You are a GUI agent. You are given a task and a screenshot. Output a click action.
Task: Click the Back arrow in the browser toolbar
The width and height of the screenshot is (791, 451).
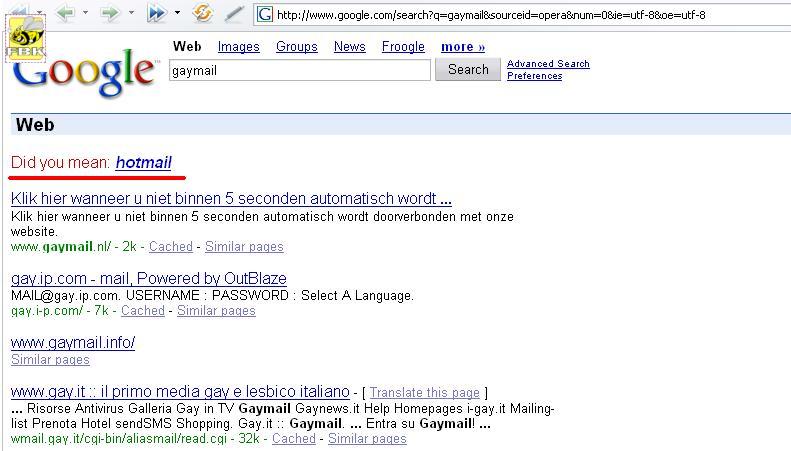66,13
